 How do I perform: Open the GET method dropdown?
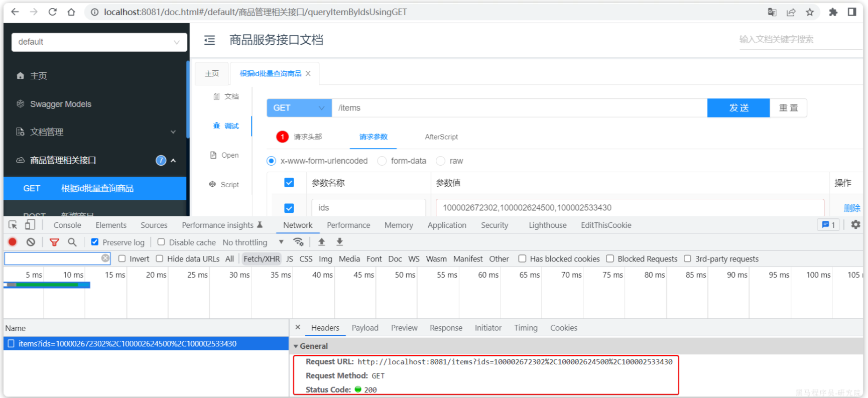[x=299, y=108]
